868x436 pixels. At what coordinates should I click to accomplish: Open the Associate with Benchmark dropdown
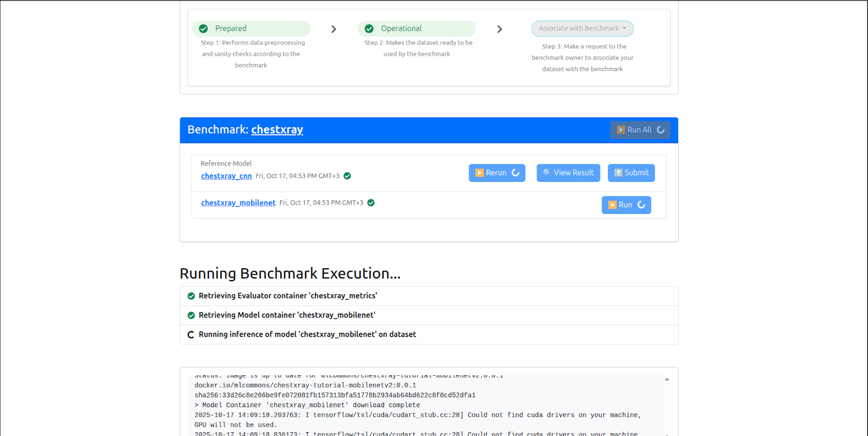582,29
